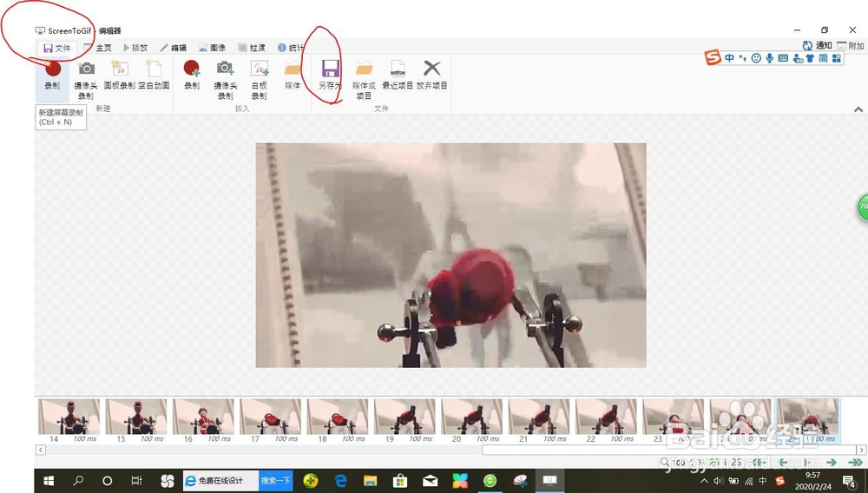868x493 pixels.
Task: Discard the project (放弃项目)
Action: pos(431,76)
